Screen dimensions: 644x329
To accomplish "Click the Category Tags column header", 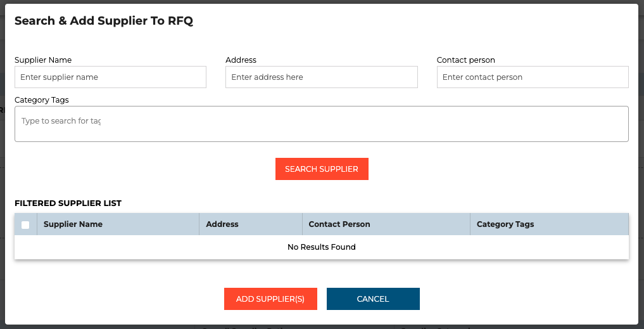I will 505,224.
